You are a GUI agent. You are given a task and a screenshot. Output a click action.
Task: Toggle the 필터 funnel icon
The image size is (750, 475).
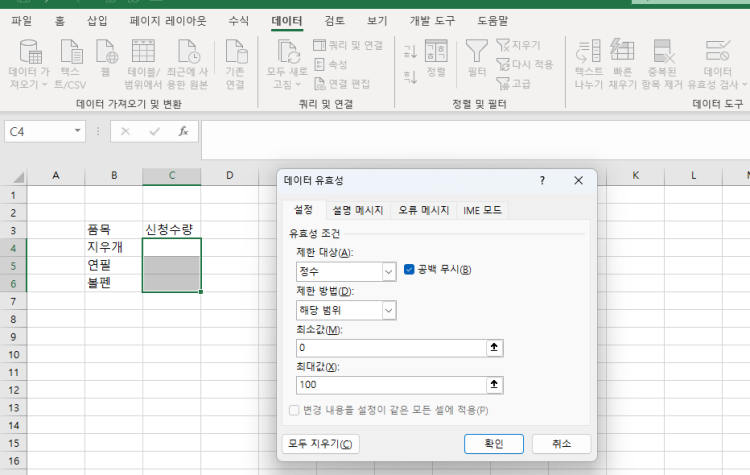(x=476, y=51)
